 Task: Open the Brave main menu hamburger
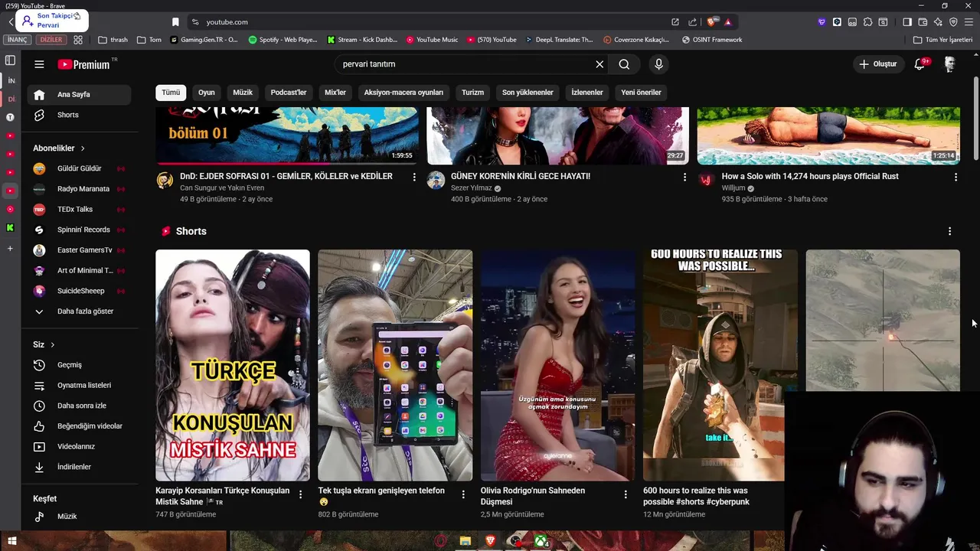pyautogui.click(x=969, y=22)
